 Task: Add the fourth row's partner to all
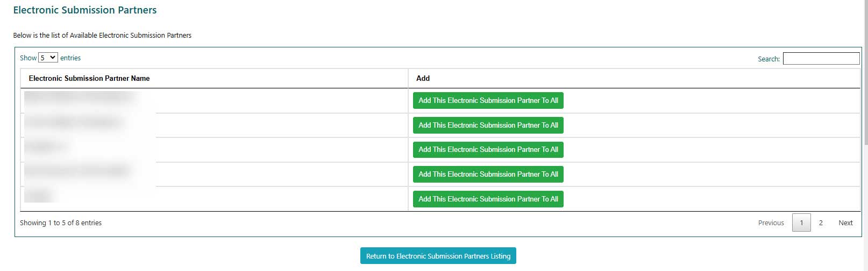[488, 175]
